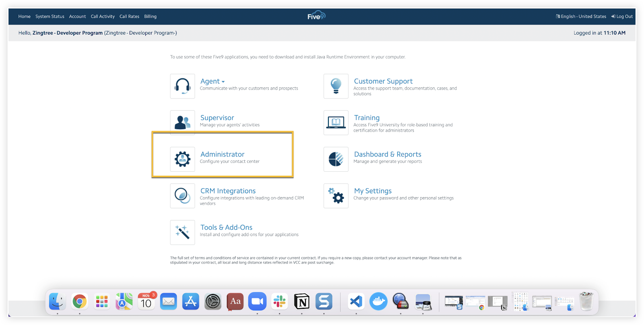Open the Supervisor link
Viewport: 644px width, 325px height.
[x=217, y=118]
